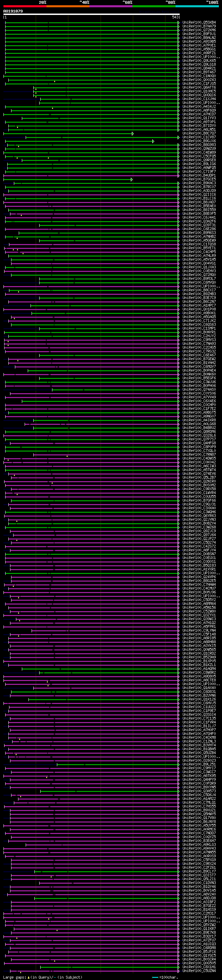Select the UniRef100_Q39T31 label
Viewport: 222px width, 980px height.
click(x=199, y=225)
